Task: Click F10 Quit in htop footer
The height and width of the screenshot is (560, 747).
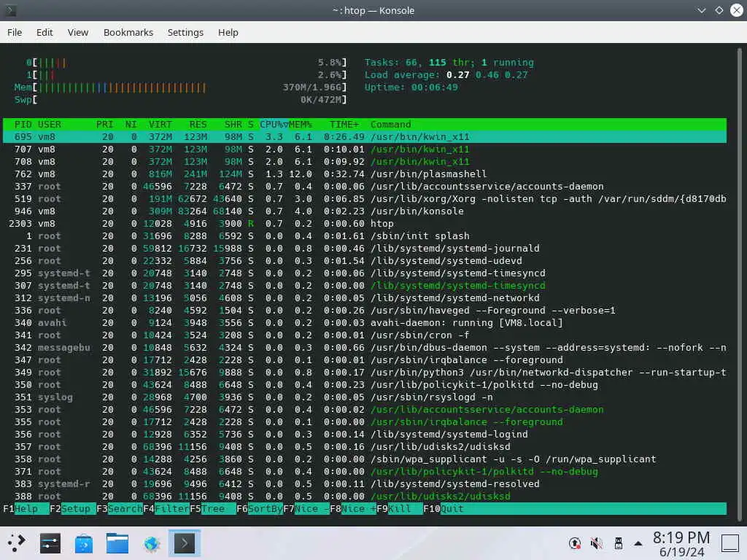Action: (443, 508)
